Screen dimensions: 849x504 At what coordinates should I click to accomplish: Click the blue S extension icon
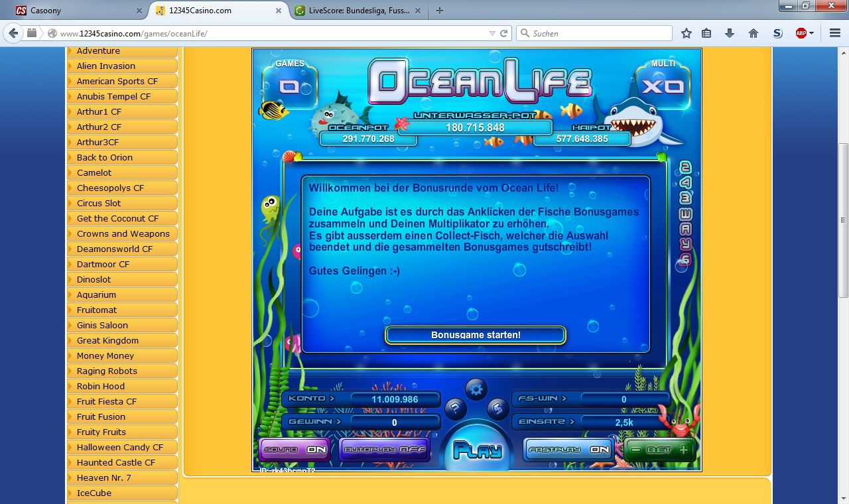[x=777, y=33]
